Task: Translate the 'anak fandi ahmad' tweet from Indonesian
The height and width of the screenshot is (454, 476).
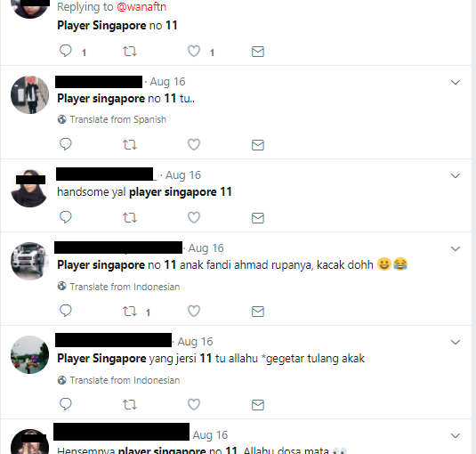Action: (125, 287)
